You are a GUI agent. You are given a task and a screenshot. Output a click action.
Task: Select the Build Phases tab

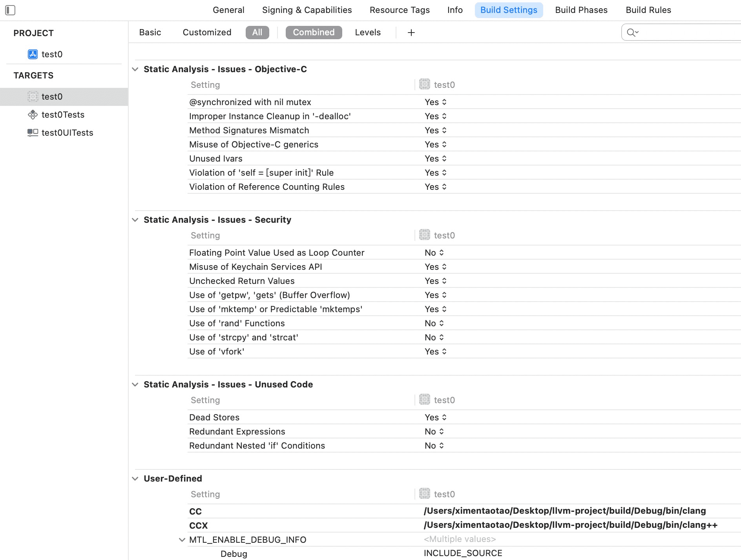click(x=581, y=10)
